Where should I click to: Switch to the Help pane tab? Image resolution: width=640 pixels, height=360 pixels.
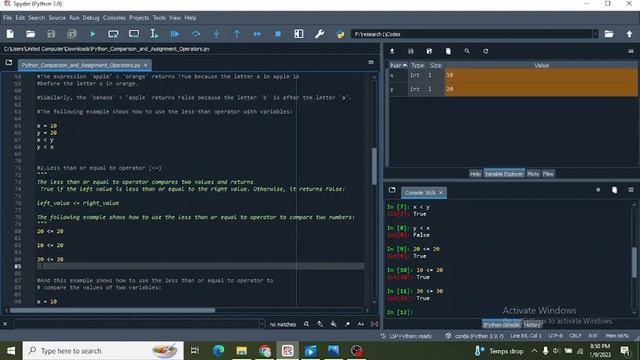coord(475,174)
